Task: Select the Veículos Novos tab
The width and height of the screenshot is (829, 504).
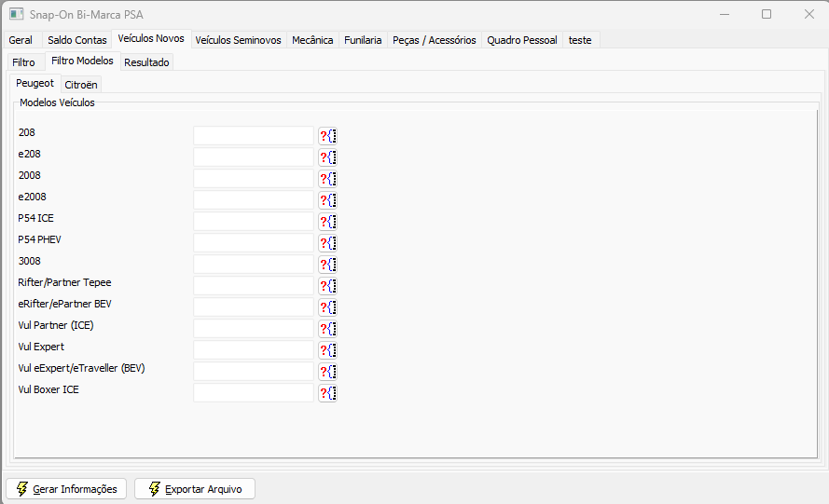Action: coord(151,38)
